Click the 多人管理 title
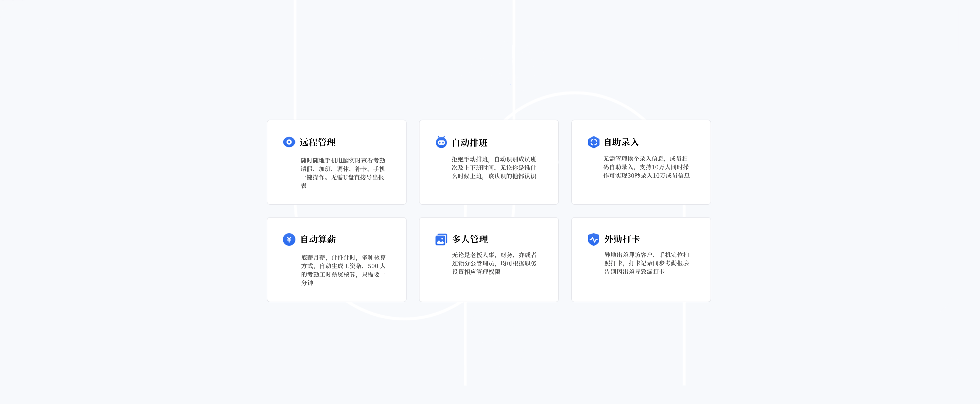This screenshot has width=980, height=404. (x=470, y=239)
